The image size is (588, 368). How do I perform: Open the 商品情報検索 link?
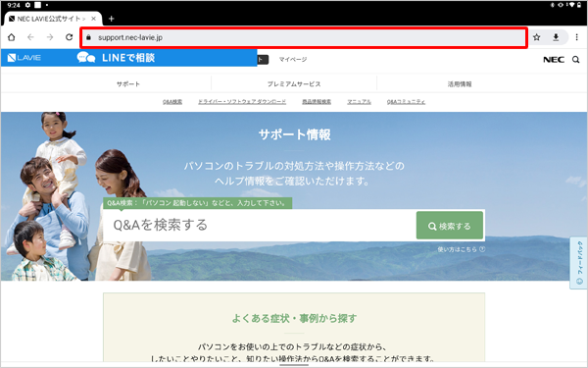pos(317,102)
